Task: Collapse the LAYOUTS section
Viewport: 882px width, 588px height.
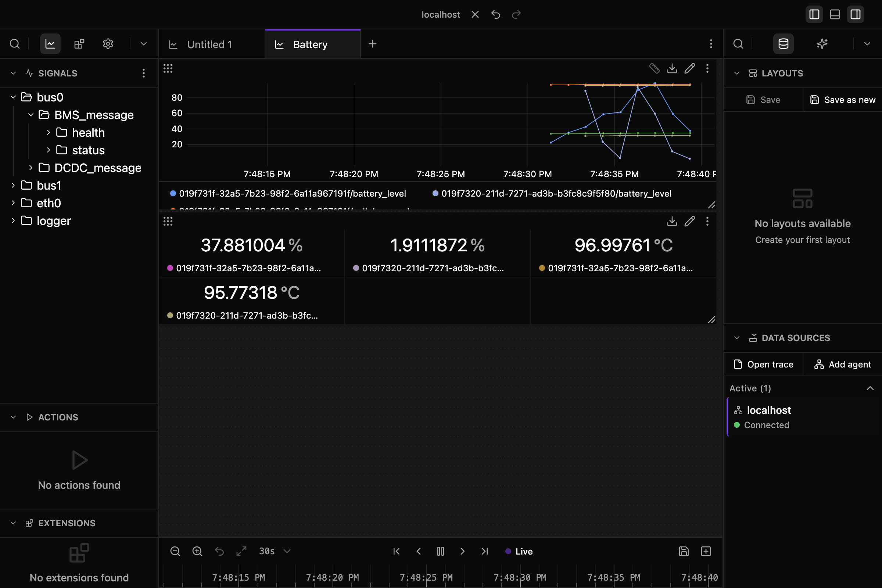Action: pyautogui.click(x=736, y=73)
